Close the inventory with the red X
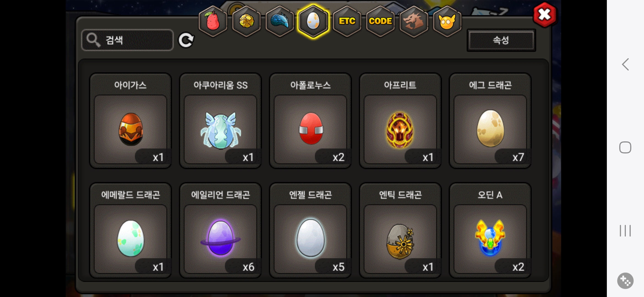644x297 pixels. point(545,15)
